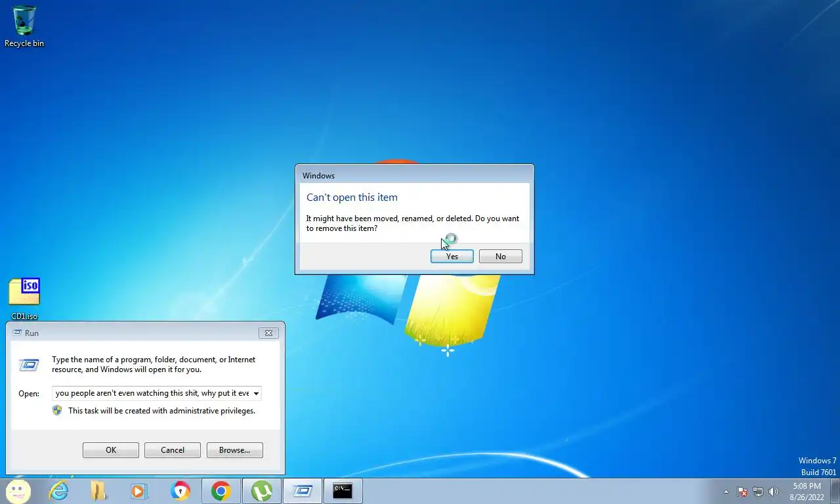The width and height of the screenshot is (840, 504).
Task: Focus the Open text field in Run
Action: (152, 394)
